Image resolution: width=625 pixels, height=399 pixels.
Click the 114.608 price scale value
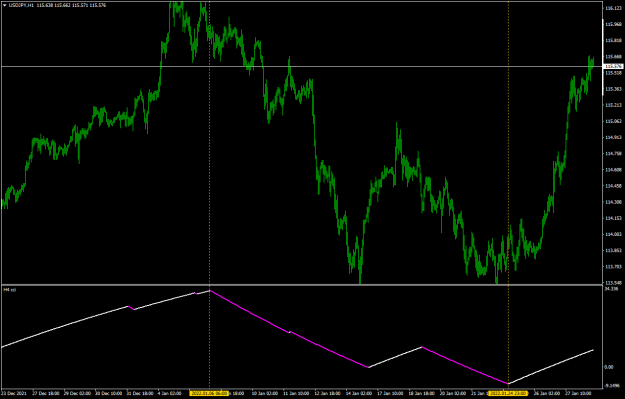pos(613,170)
